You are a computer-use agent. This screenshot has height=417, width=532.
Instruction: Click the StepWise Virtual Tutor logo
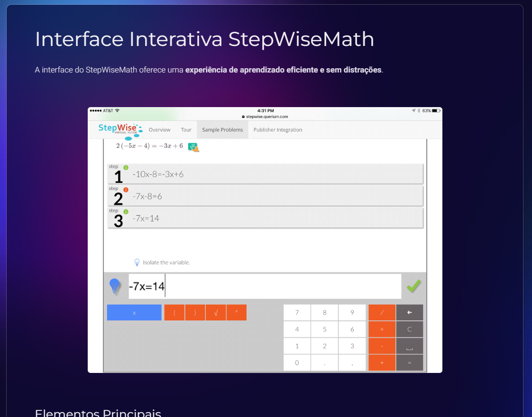(x=120, y=132)
